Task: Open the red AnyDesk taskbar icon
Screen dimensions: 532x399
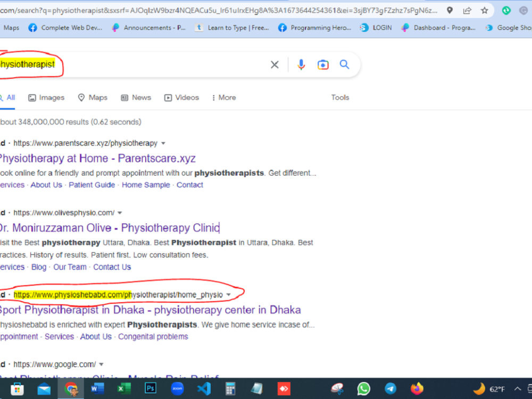Action: [284, 389]
